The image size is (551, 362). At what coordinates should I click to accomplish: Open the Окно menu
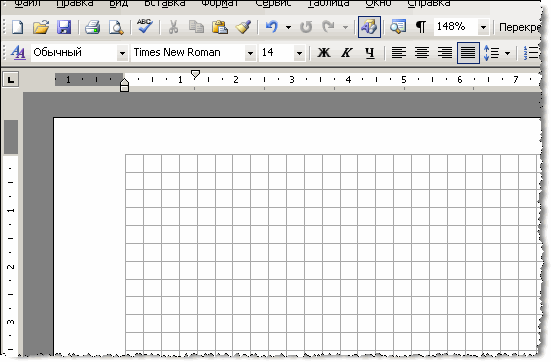point(378,3)
